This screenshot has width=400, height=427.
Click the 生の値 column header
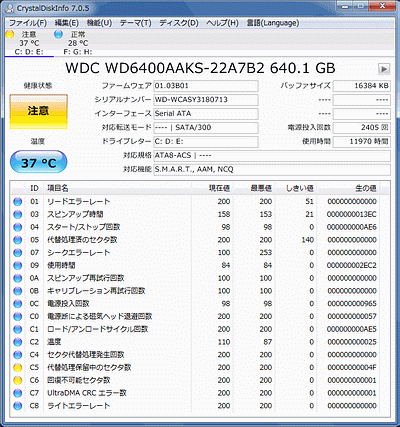coord(353,188)
